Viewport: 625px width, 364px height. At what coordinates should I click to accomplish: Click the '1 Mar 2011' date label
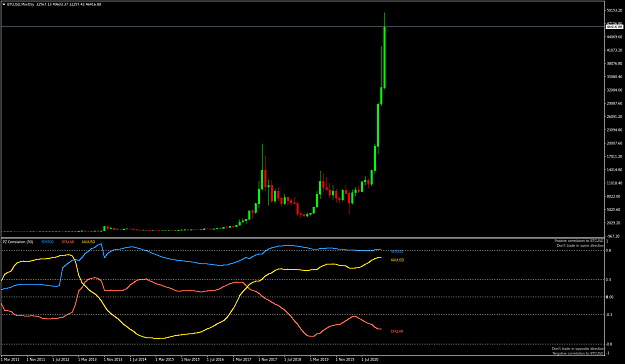point(10,359)
